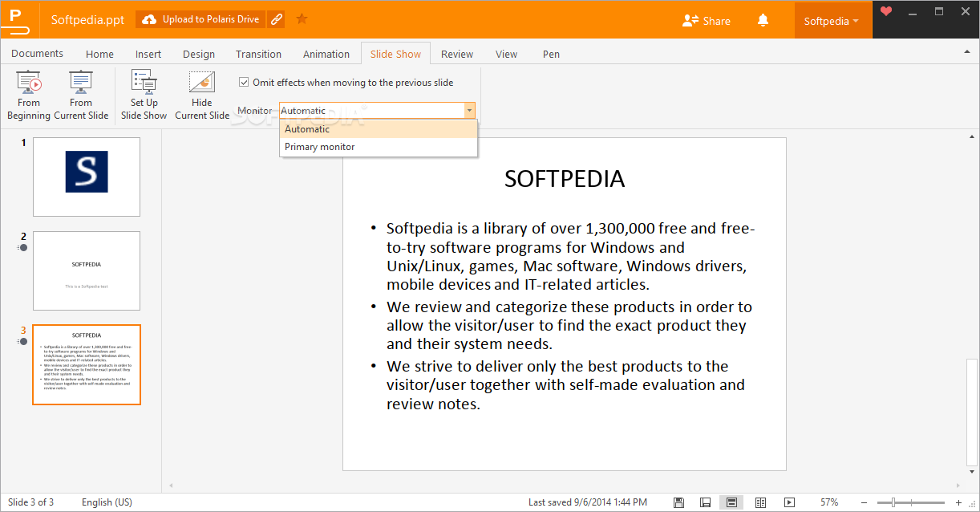This screenshot has height=512, width=980.
Task: Open notifications bell icon
Action: click(x=763, y=20)
